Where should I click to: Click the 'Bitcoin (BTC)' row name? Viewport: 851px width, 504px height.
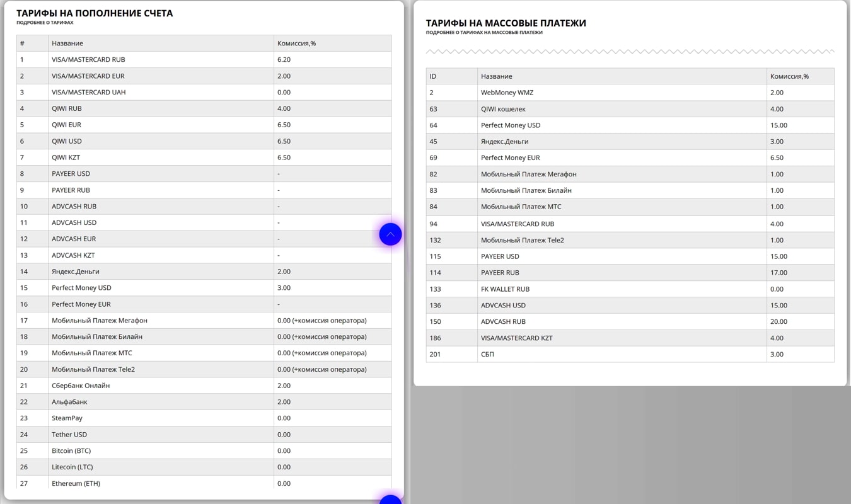point(71,451)
